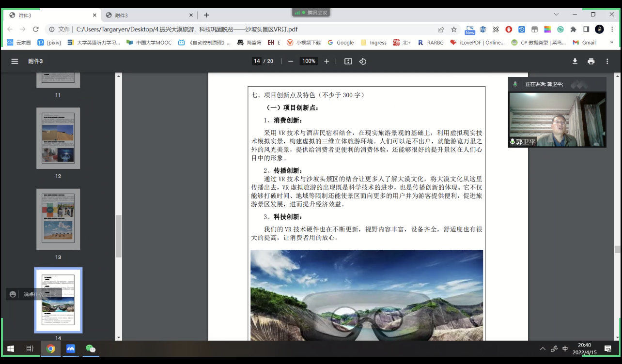Rotate the PDF counterclockwise
The image size is (622, 364).
[x=363, y=61]
